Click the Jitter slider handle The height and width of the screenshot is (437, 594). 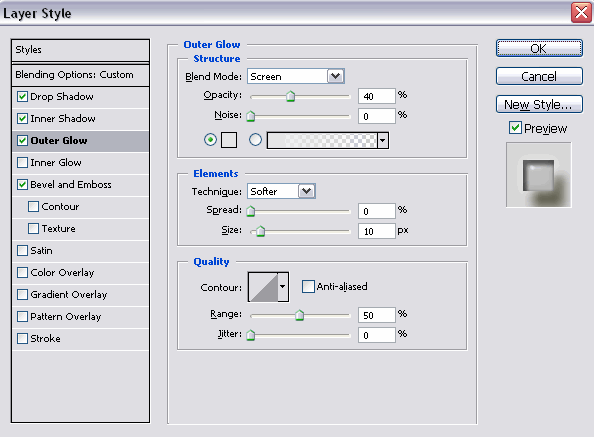pos(251,335)
